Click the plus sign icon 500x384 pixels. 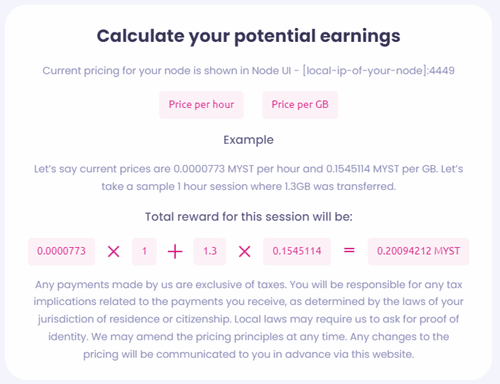pos(175,251)
